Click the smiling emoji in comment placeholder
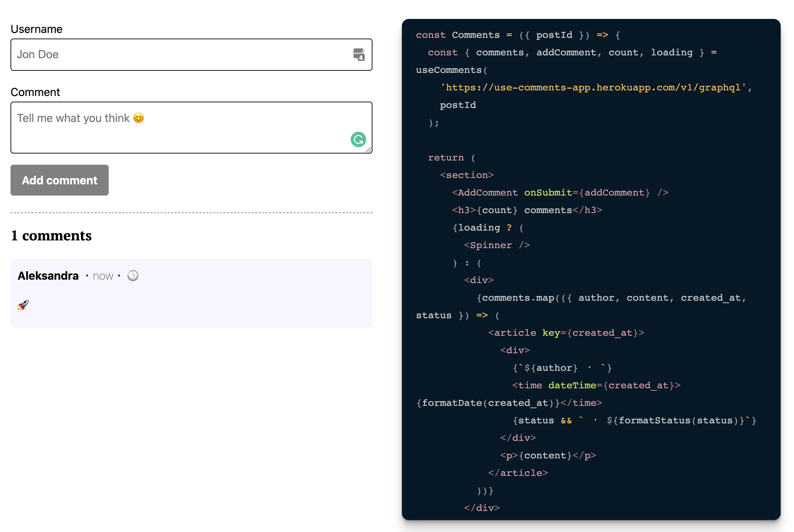The height and width of the screenshot is (532, 794). click(139, 118)
